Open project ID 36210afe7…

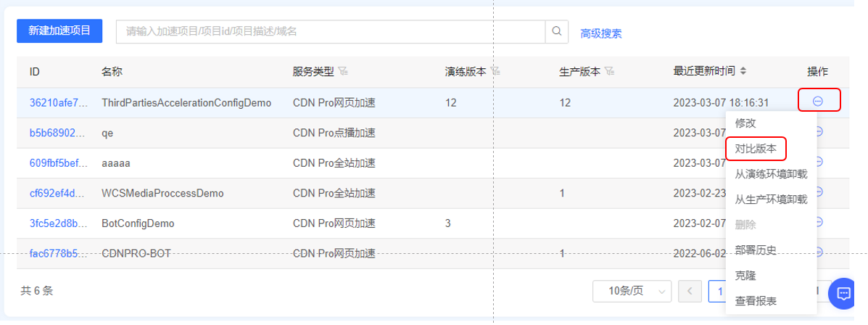(x=58, y=103)
